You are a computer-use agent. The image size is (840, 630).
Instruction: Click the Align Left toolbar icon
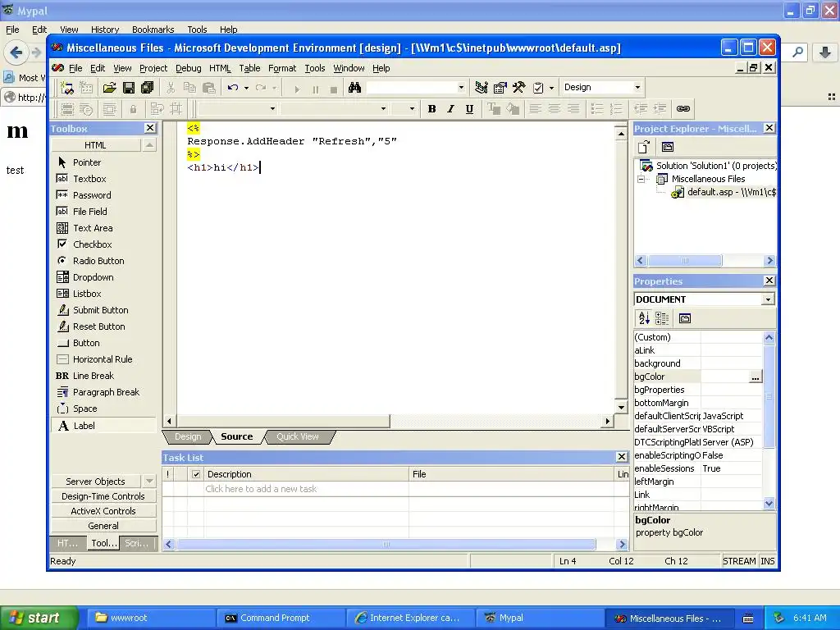(535, 109)
